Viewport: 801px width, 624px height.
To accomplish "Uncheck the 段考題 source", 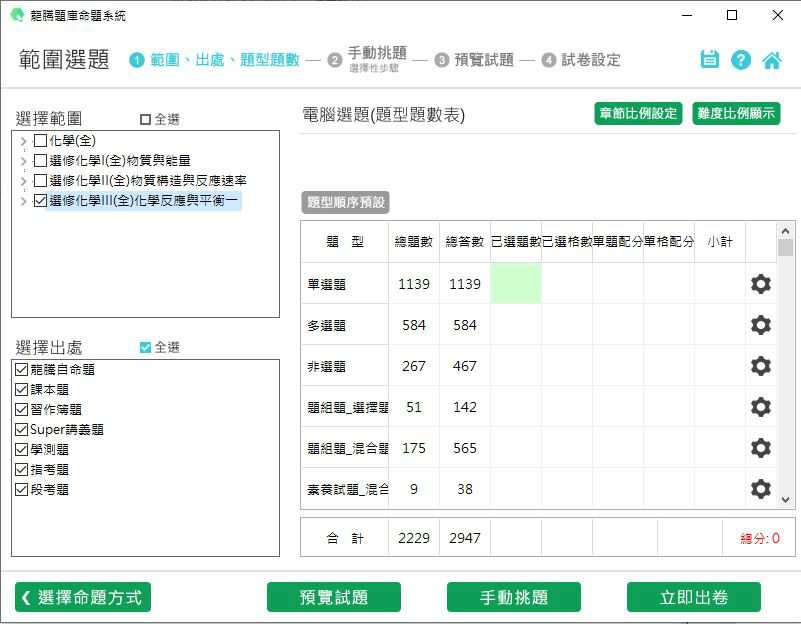I will (21, 490).
